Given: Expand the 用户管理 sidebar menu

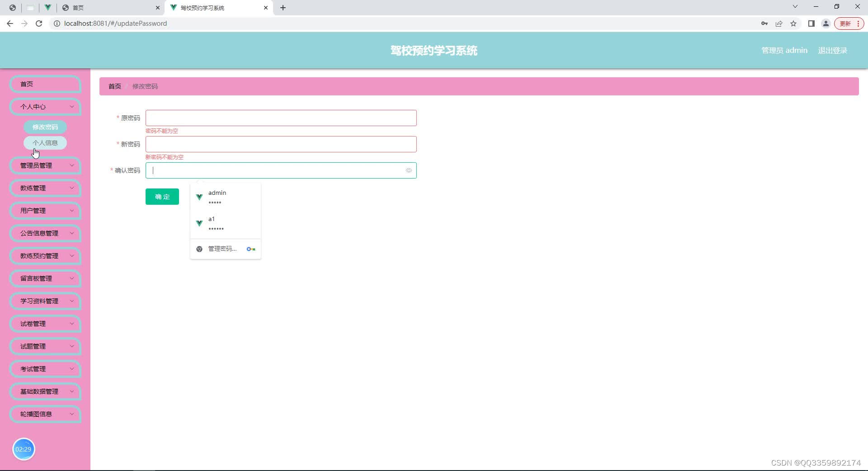Looking at the screenshot, I should click(45, 211).
